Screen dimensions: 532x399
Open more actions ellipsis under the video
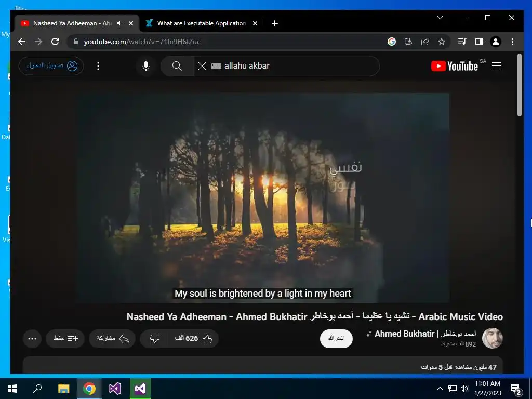click(x=32, y=338)
